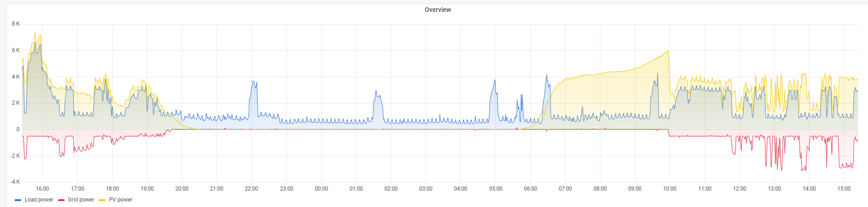Toggle Grid power series in legend
Screen dimensions: 868x207
81,200
